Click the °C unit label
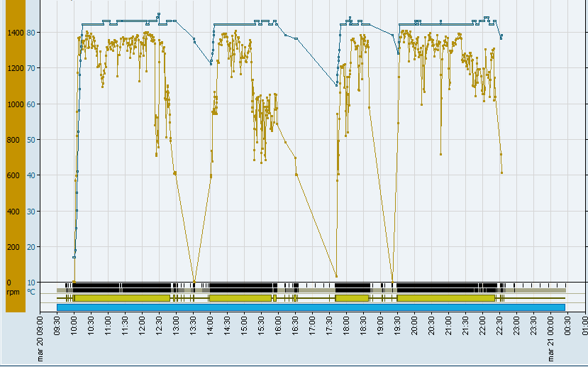The width and height of the screenshot is (588, 367). [30, 292]
